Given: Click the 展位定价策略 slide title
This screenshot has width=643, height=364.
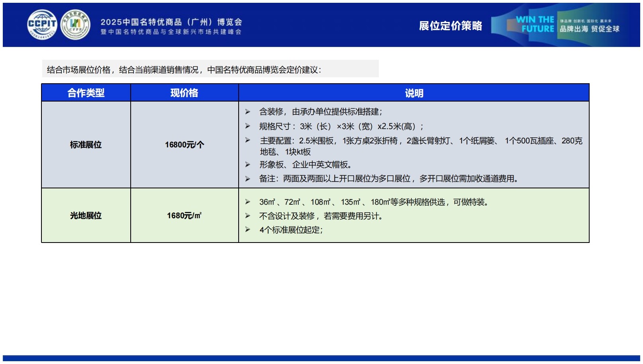Looking at the screenshot, I should click(450, 26).
